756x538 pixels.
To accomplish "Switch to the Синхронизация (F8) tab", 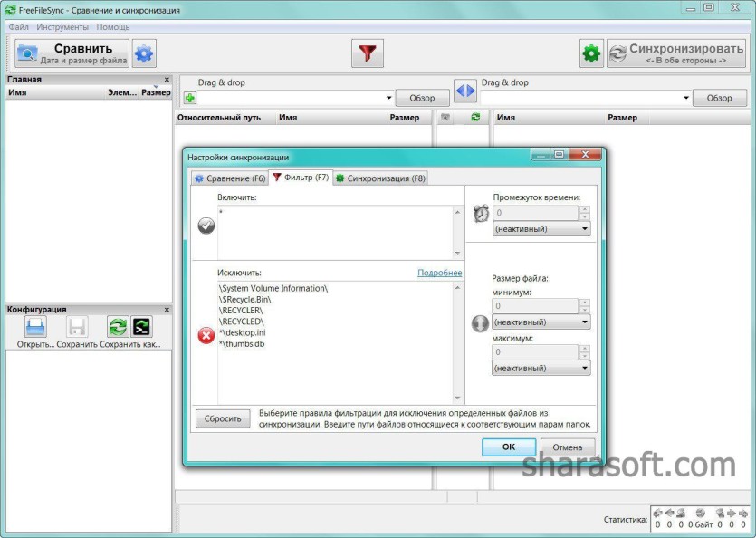I will pyautogui.click(x=380, y=178).
